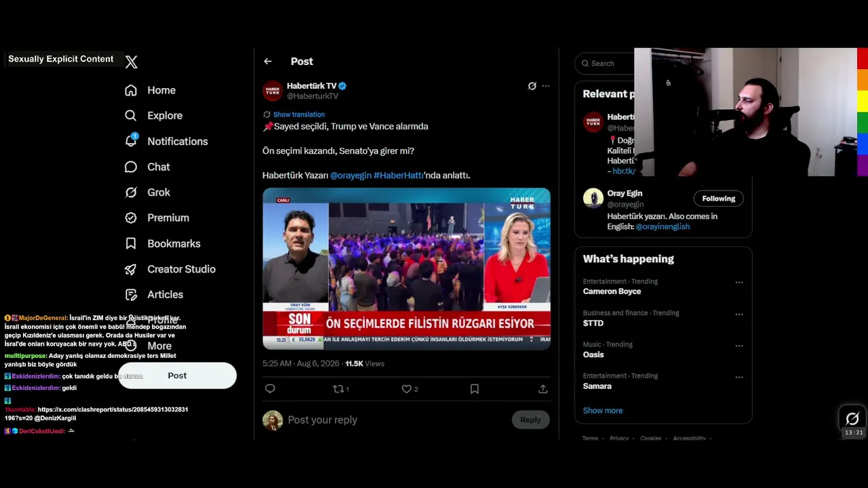Open Articles in the sidebar
This screenshot has height=488, width=868.
(x=154, y=295)
